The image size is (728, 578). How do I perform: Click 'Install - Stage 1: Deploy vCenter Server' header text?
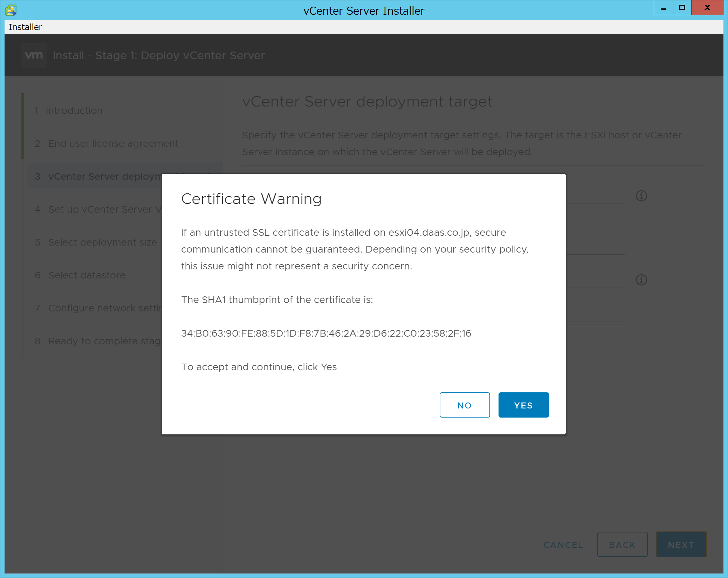[159, 55]
